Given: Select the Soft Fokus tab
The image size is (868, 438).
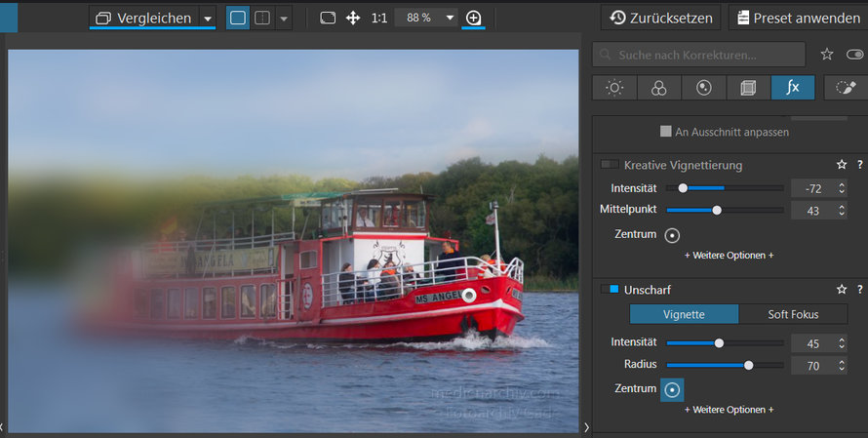Looking at the screenshot, I should pos(793,314).
